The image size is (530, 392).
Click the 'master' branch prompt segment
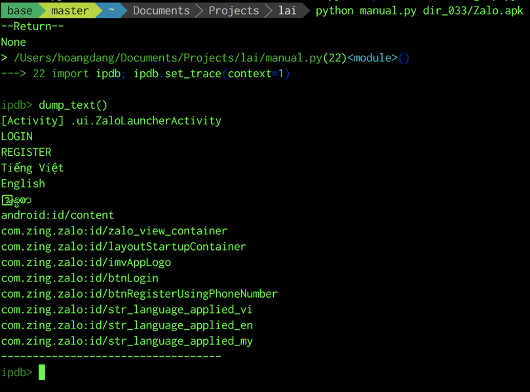(70, 10)
